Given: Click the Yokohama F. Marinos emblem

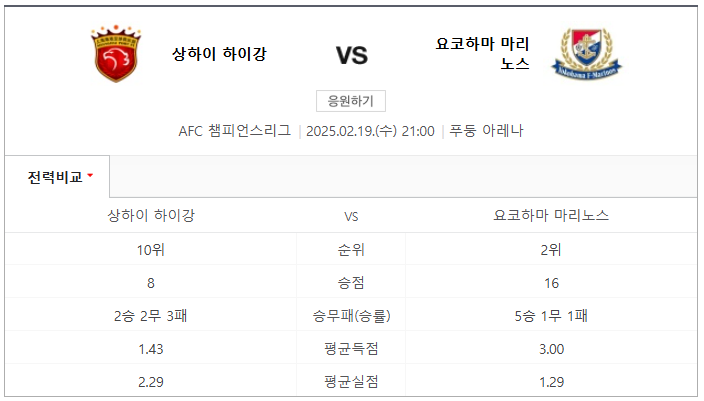Looking at the screenshot, I should click(x=586, y=54).
